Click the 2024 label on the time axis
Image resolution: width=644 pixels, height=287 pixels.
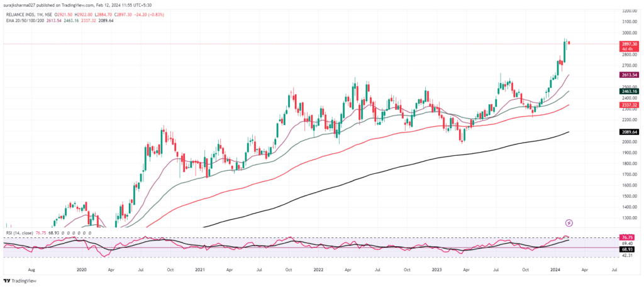point(555,271)
